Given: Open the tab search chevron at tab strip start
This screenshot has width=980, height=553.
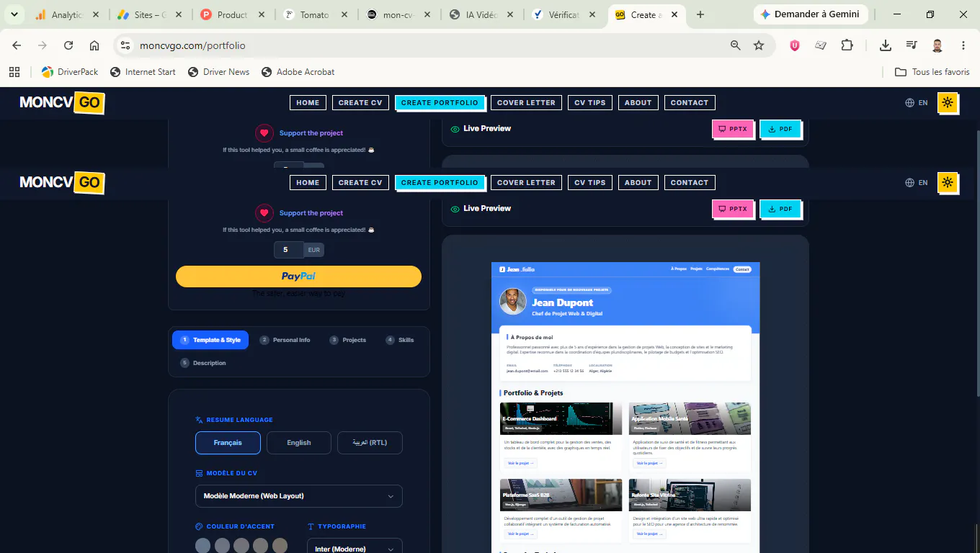Looking at the screenshot, I should (x=14, y=14).
